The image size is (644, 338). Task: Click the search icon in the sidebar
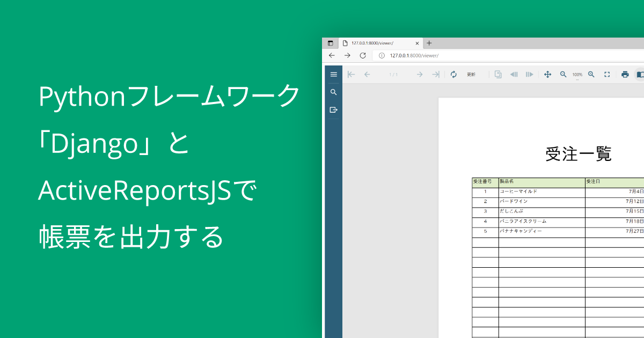333,92
